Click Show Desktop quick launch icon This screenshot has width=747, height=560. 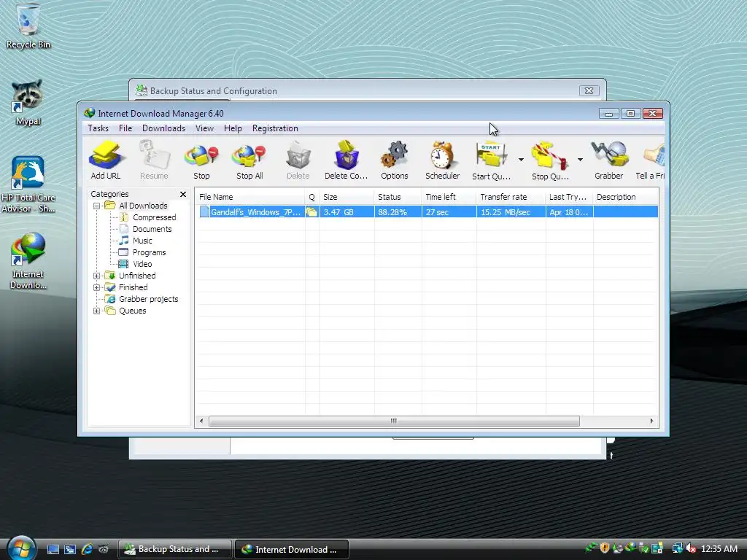[53, 549]
